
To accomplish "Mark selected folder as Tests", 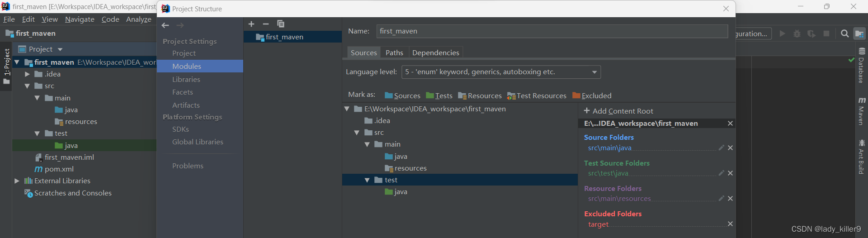I will click(439, 95).
